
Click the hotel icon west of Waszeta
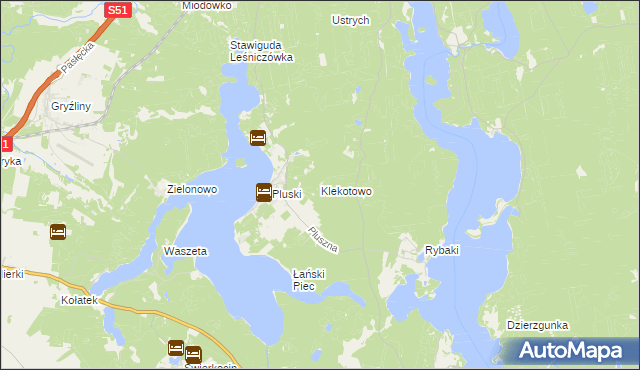[58, 232]
